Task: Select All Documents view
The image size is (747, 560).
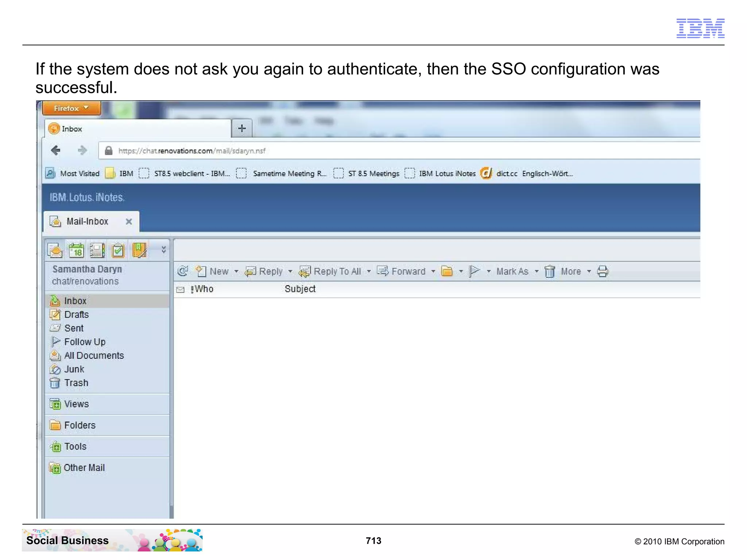Action: point(107,355)
